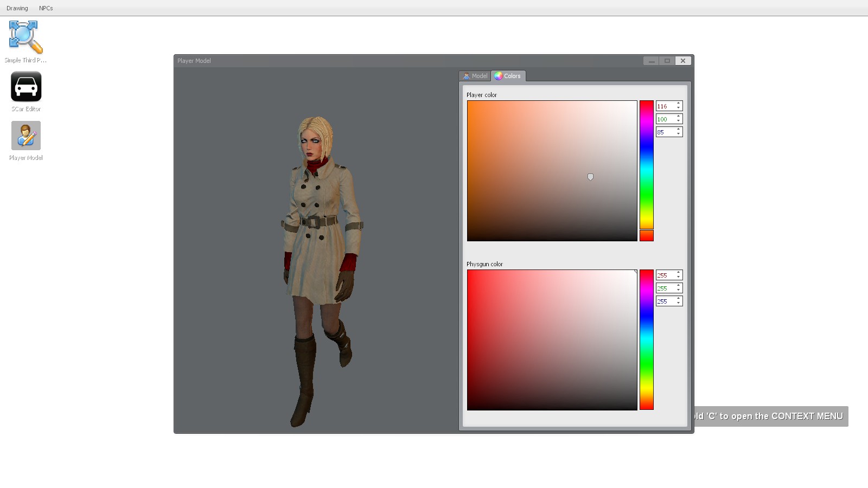Select the Colors tab
The width and height of the screenshot is (868, 488).
click(508, 76)
